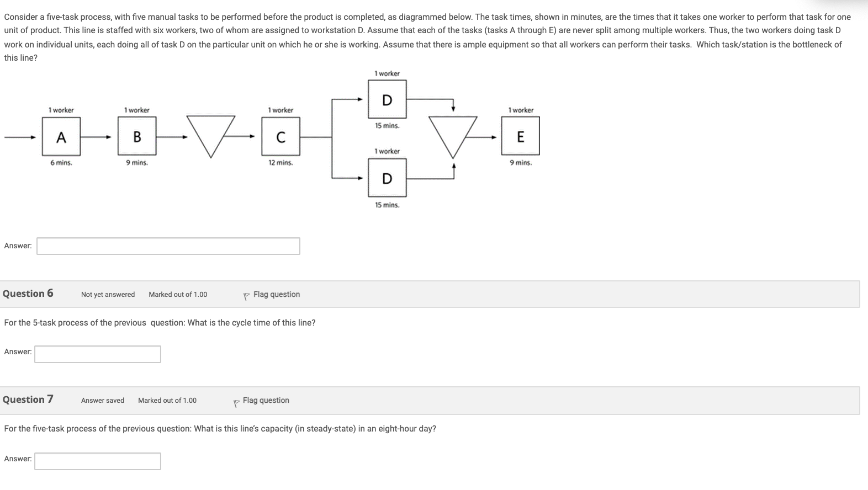
Task: Click the 'Not yet answered' status text
Action: (x=108, y=294)
